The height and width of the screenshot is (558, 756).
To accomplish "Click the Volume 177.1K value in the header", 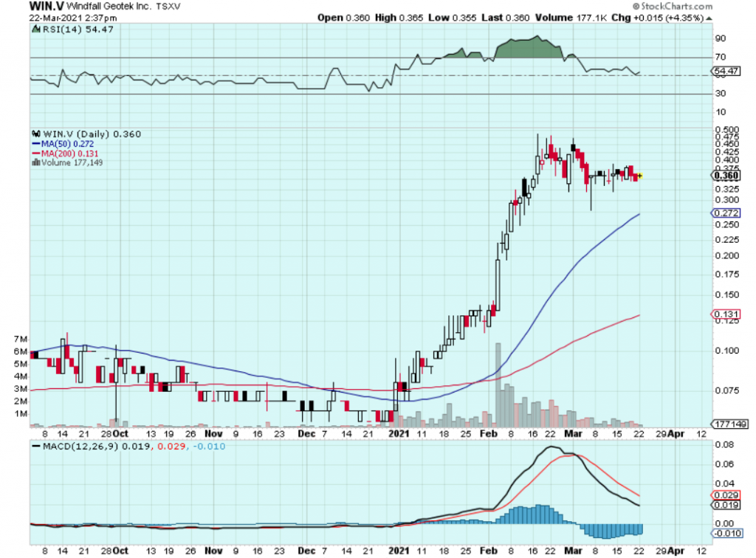I will pyautogui.click(x=571, y=18).
